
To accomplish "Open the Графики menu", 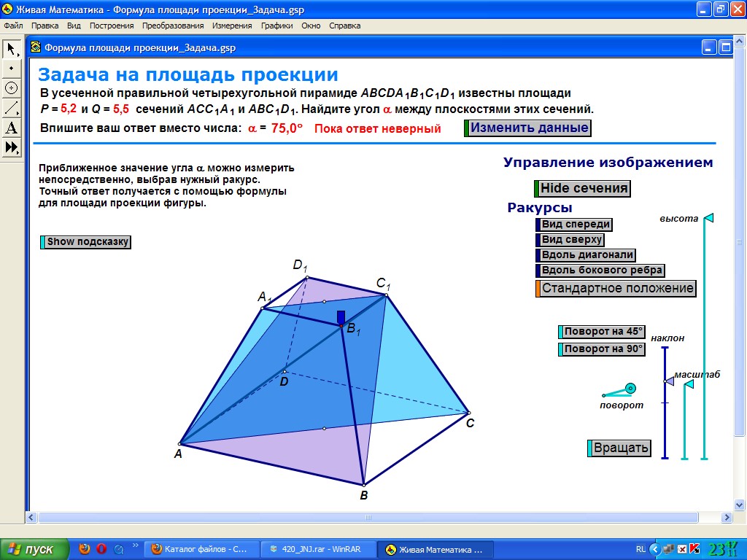I will tap(276, 26).
